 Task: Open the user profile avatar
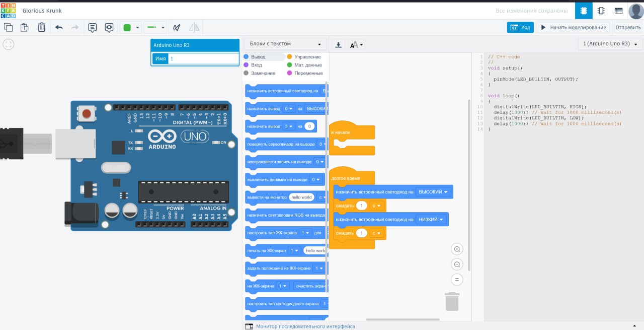pyautogui.click(x=636, y=11)
